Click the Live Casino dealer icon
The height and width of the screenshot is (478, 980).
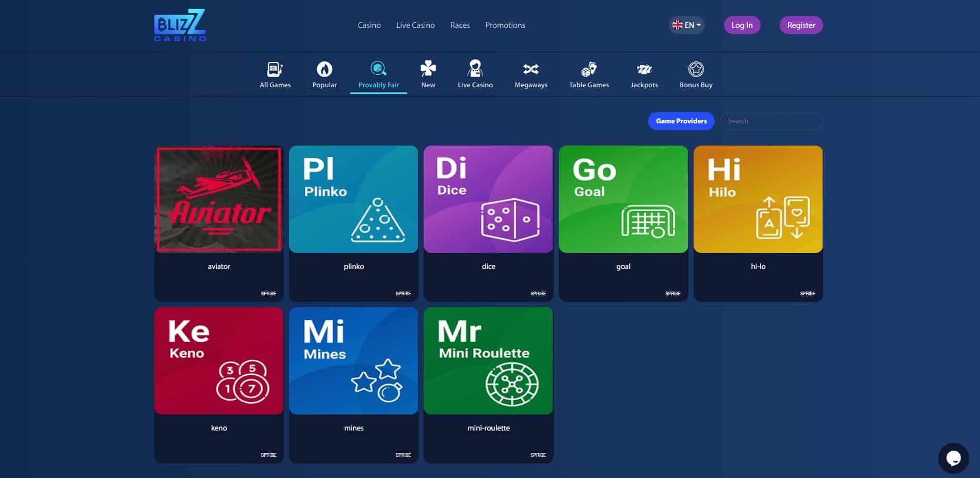pos(475,69)
